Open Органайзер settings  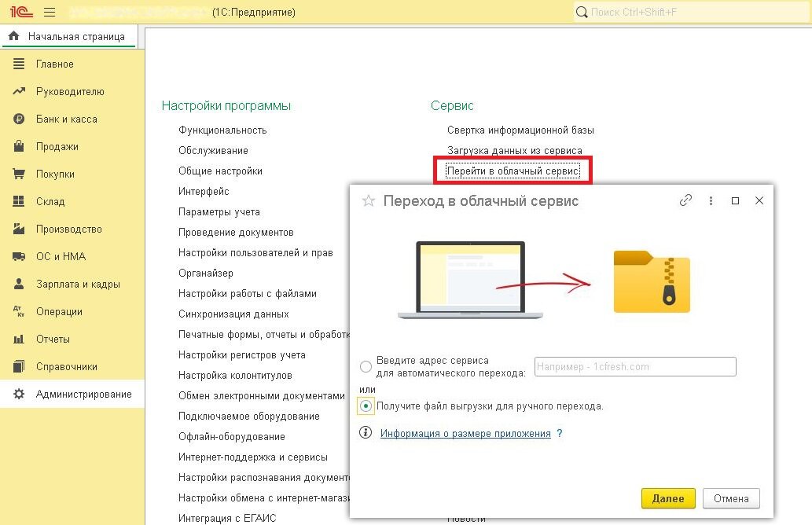pos(206,273)
